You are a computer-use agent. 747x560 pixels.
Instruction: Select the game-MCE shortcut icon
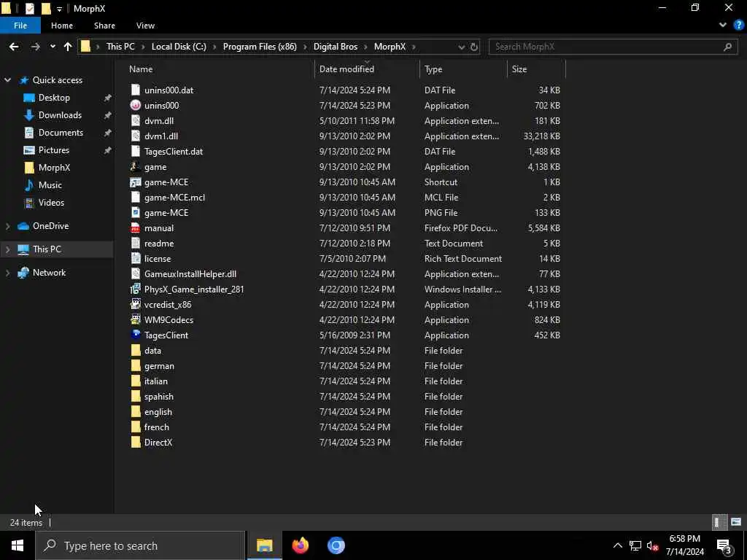coord(136,182)
